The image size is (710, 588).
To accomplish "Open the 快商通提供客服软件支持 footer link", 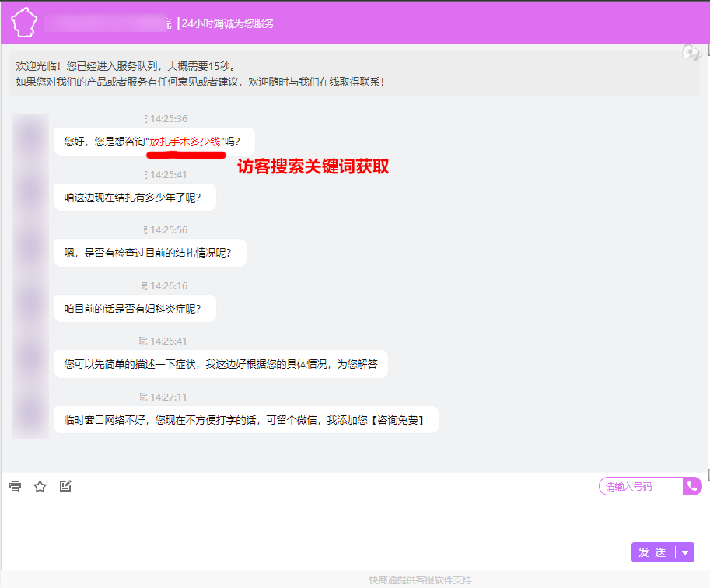I will pos(420,580).
